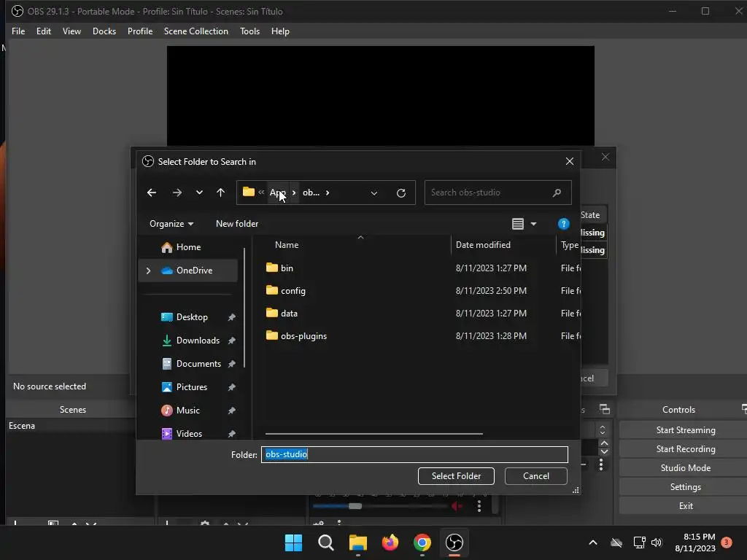Select Home in navigation pane

pos(187,247)
